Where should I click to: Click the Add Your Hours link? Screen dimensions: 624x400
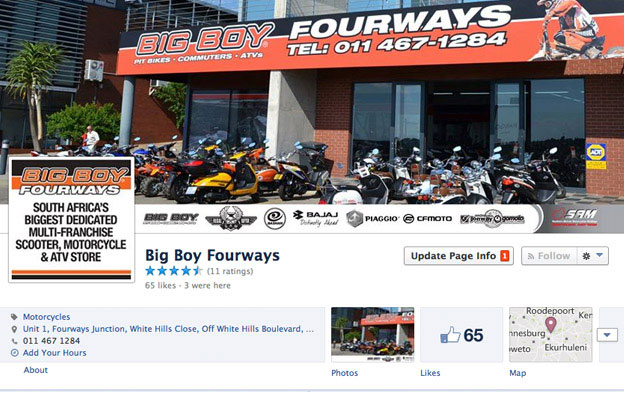coord(55,353)
